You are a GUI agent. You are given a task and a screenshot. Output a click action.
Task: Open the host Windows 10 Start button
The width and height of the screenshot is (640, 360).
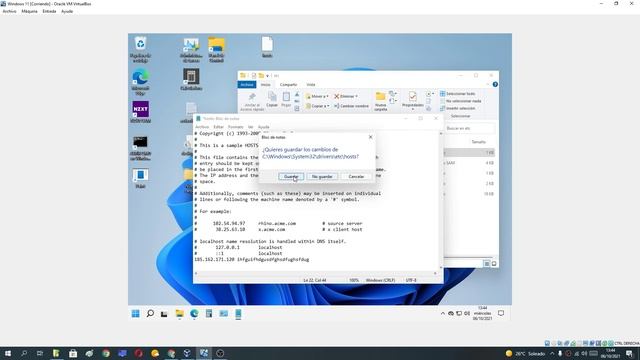pyautogui.click(x=8, y=353)
